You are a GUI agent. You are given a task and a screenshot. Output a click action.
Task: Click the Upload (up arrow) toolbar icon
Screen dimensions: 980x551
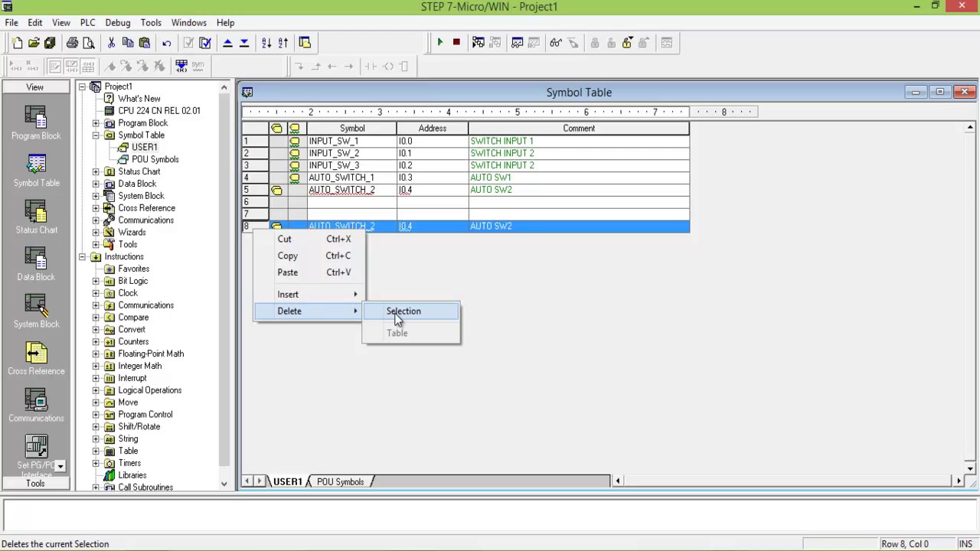coord(227,43)
